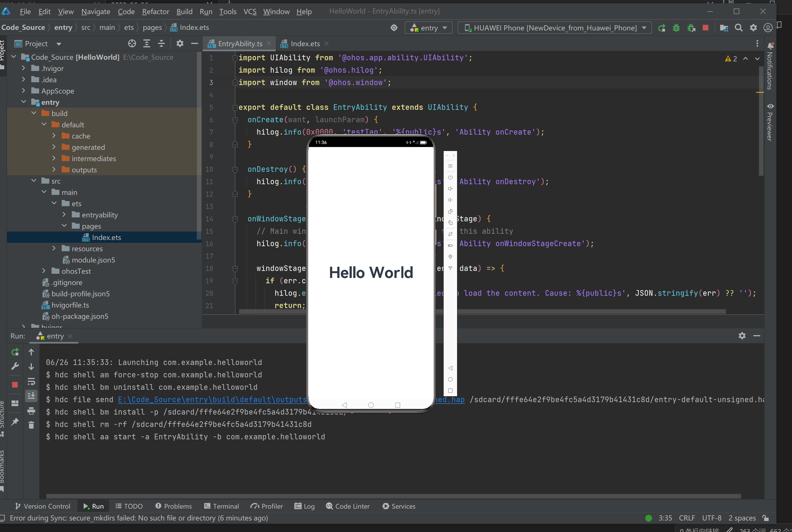
Task: Collapse the build folder in tree
Action: coord(34,113)
